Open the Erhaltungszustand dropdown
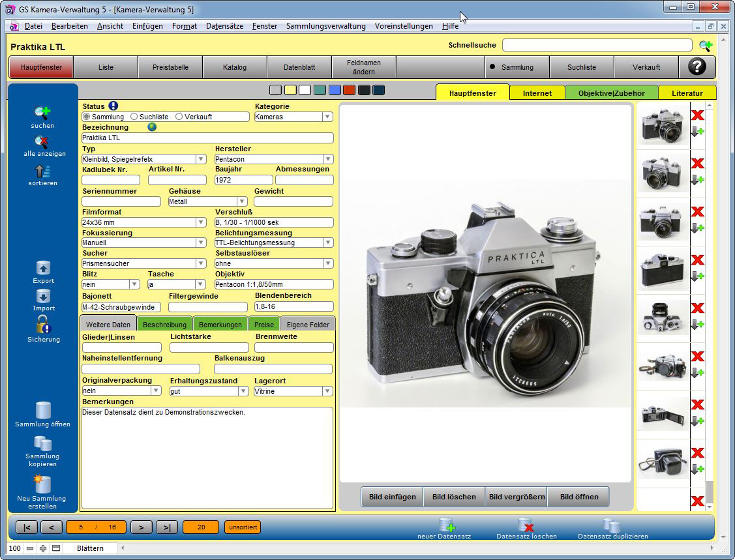The height and width of the screenshot is (560, 735). pyautogui.click(x=243, y=391)
